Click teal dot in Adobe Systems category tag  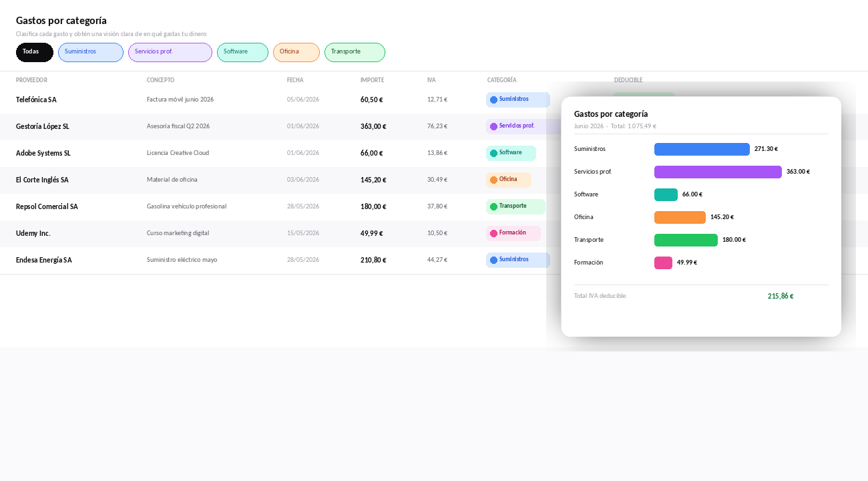click(x=493, y=153)
